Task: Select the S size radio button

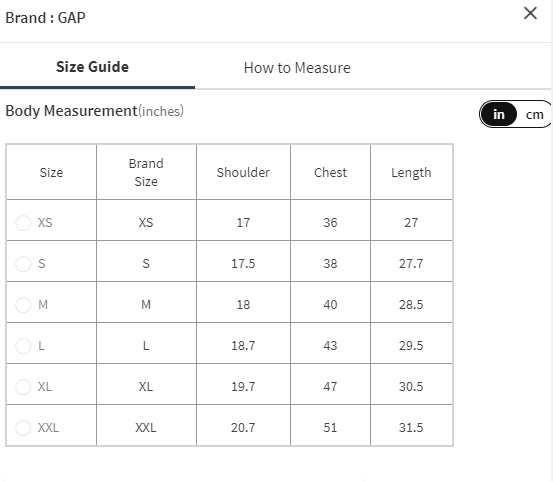Action: (23, 264)
